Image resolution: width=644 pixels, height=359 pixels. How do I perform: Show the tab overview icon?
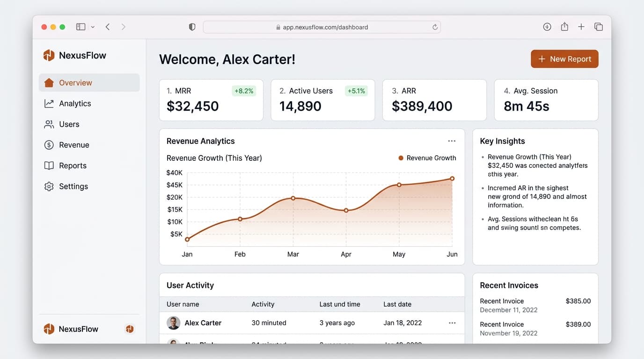tap(599, 27)
